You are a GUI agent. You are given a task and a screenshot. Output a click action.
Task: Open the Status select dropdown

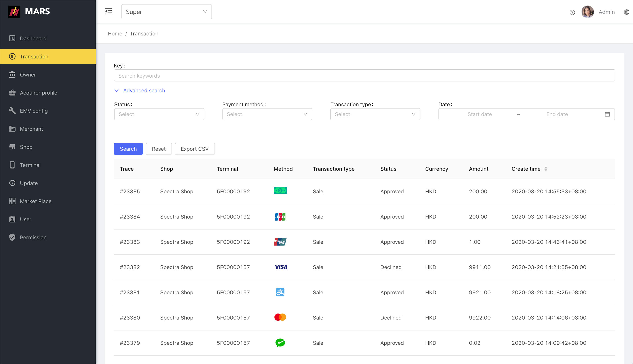point(159,114)
